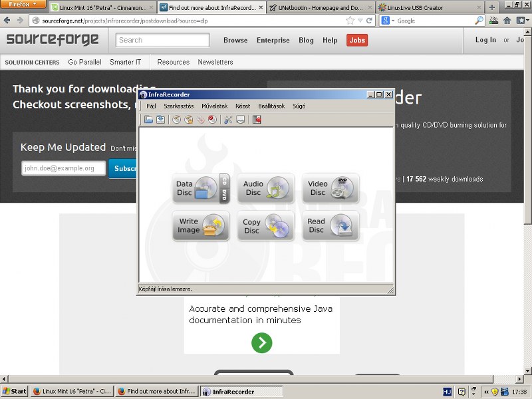Viewport: 532px width, 399px height.
Task: Click the Subscribe button
Action: click(122, 168)
